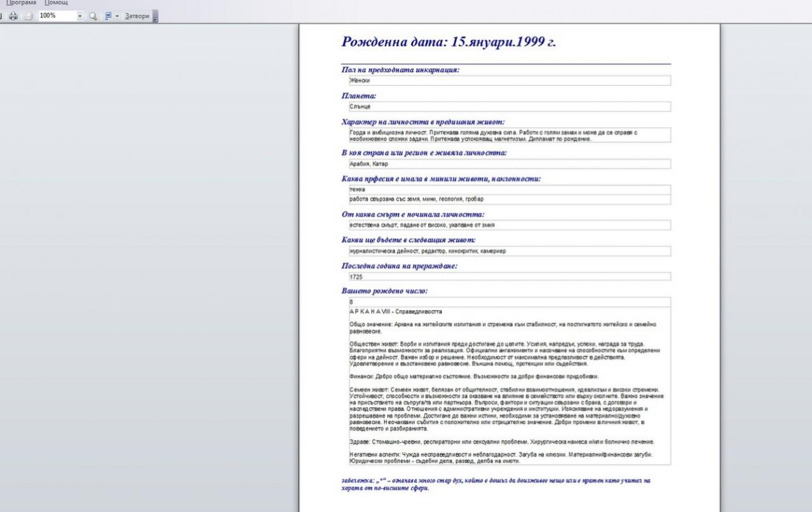Click the paragraph starting Финанси:
Viewport: 812px width, 512px height.
click(x=475, y=376)
